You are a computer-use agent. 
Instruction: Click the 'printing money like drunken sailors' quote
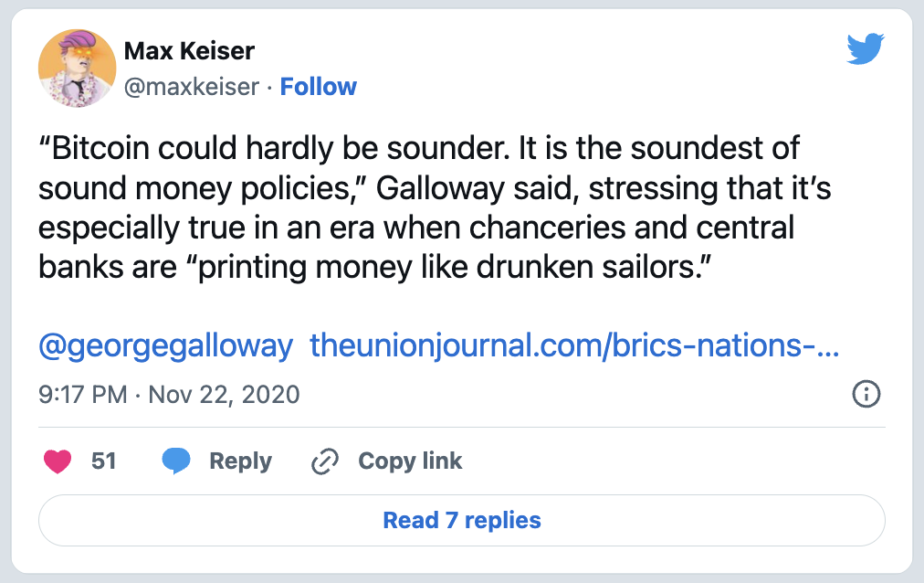(449, 268)
